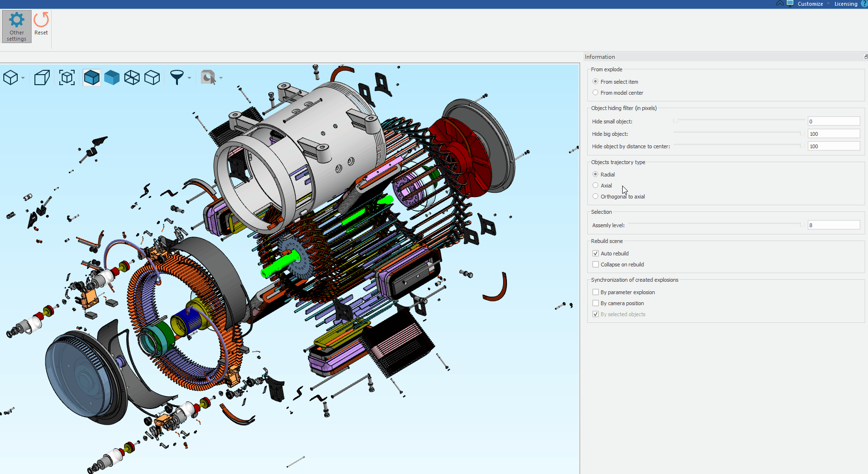The image size is (868, 474).
Task: Click the Assembly level value field
Action: pyautogui.click(x=833, y=225)
